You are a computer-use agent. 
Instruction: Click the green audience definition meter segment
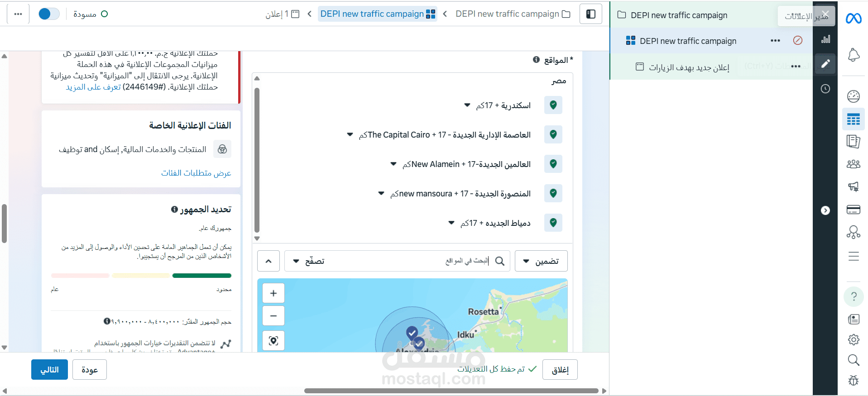coord(202,276)
